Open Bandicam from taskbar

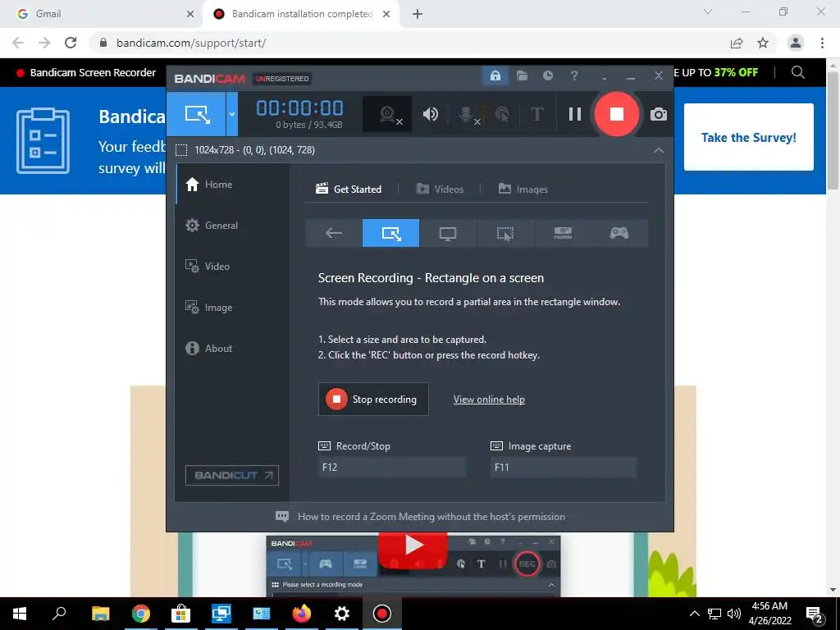pyautogui.click(x=382, y=614)
